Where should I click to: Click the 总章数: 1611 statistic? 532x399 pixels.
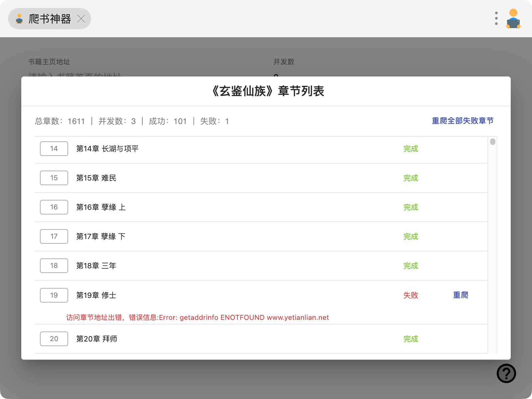click(x=60, y=121)
